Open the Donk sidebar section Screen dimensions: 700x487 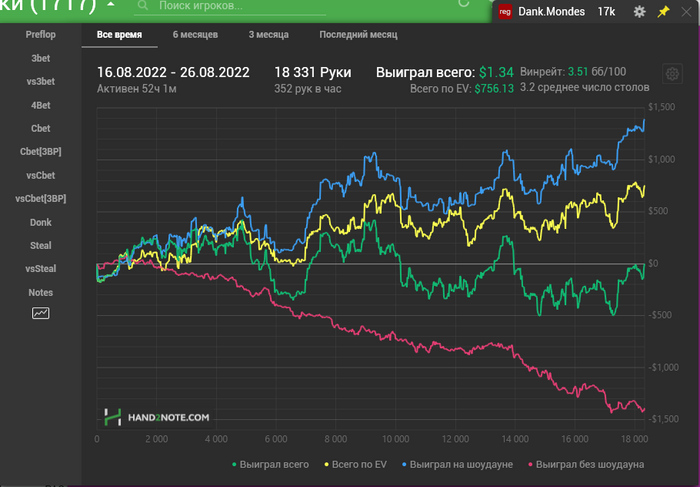[41, 222]
